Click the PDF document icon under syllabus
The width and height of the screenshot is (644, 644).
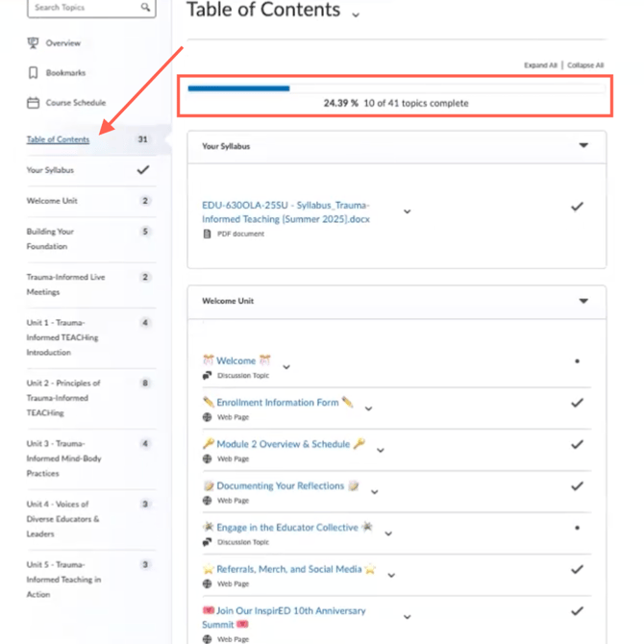[x=207, y=234]
